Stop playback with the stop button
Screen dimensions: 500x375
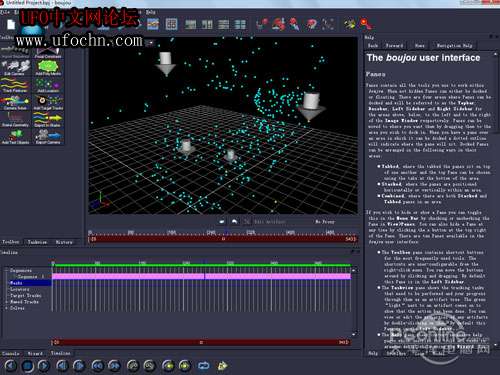pos(28,366)
